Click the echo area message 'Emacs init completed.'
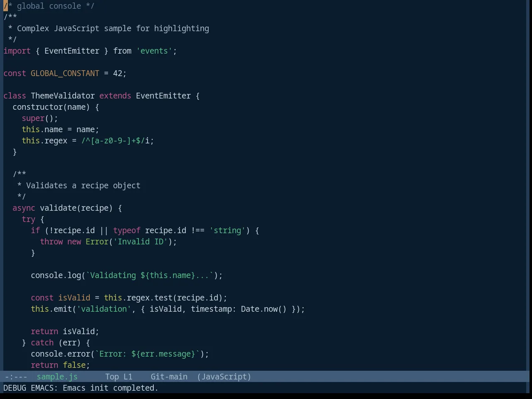This screenshot has width=532, height=399. 111,388
